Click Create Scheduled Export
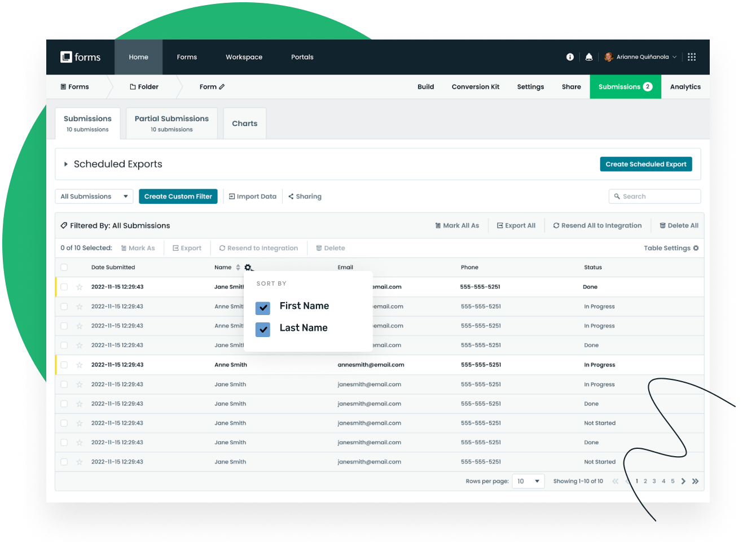The image size is (756, 542). (645, 164)
